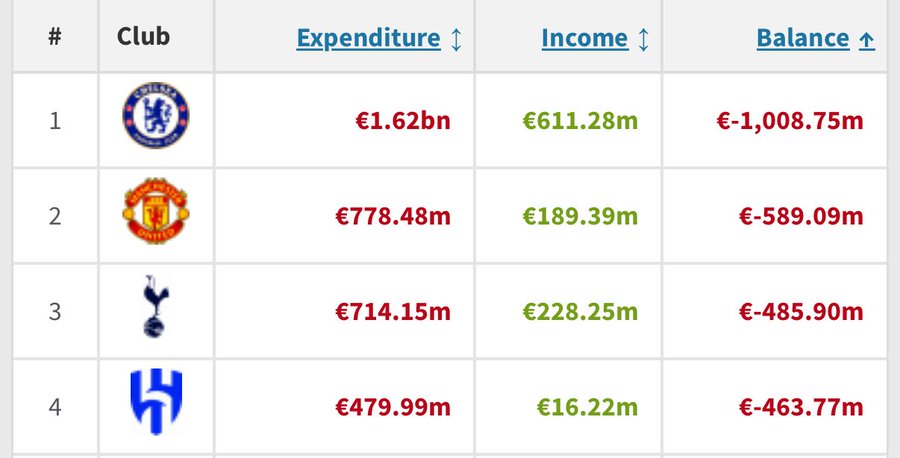Click the Income sort arrows icon
The height and width of the screenshot is (458, 900).
coord(644,40)
